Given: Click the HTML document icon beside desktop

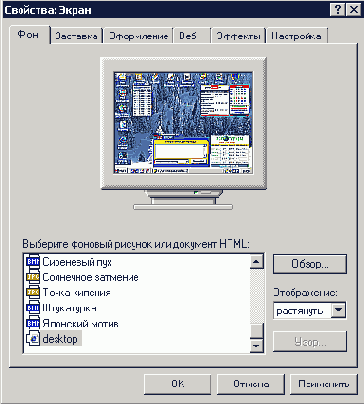Looking at the screenshot, I should pyautogui.click(x=33, y=339).
